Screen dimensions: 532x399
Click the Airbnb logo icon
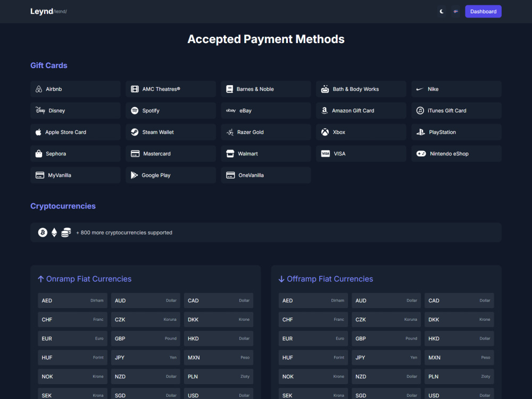pyautogui.click(x=39, y=89)
